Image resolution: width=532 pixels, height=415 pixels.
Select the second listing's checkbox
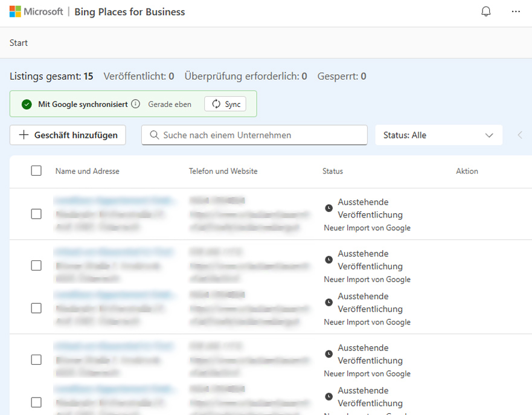coord(36,265)
